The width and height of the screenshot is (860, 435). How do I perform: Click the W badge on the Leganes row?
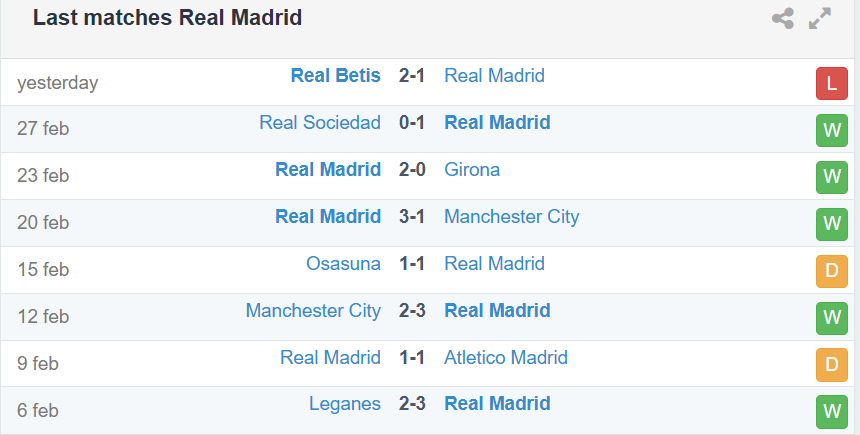(x=831, y=411)
